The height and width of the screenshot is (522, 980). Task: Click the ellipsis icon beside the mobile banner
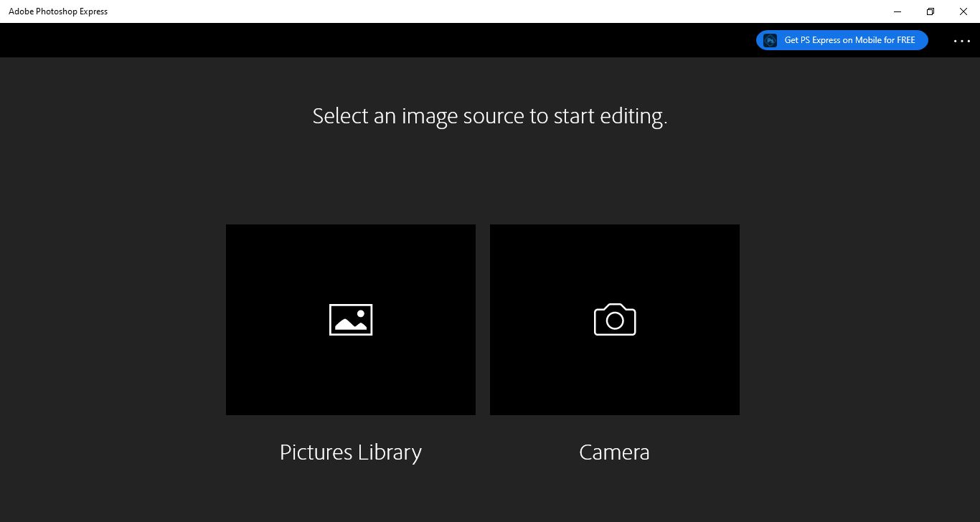(x=962, y=41)
